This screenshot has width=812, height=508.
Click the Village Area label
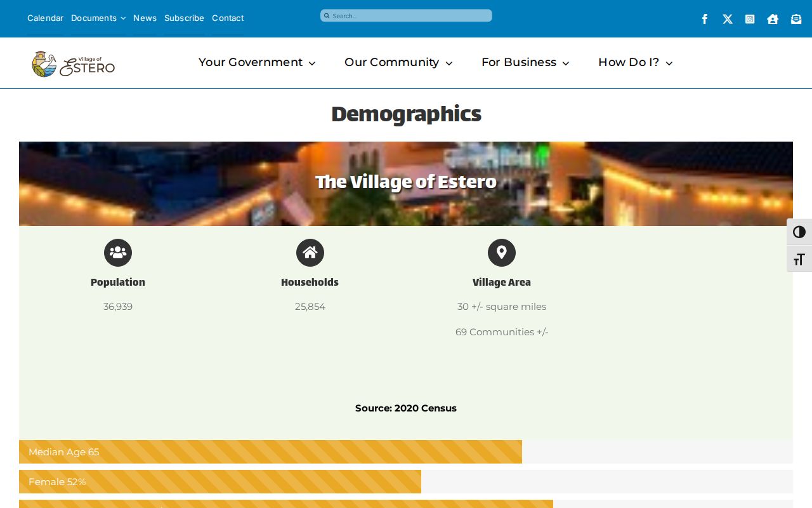[x=502, y=283]
